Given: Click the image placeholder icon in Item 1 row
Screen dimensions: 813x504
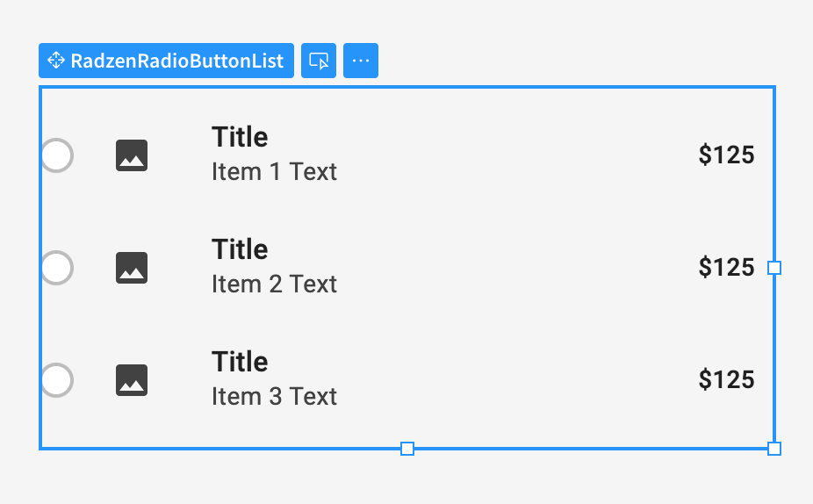Looking at the screenshot, I should coord(132,155).
